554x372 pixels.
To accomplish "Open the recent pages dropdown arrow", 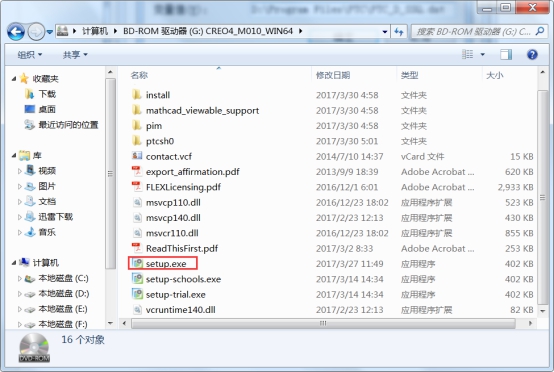I will pos(50,32).
